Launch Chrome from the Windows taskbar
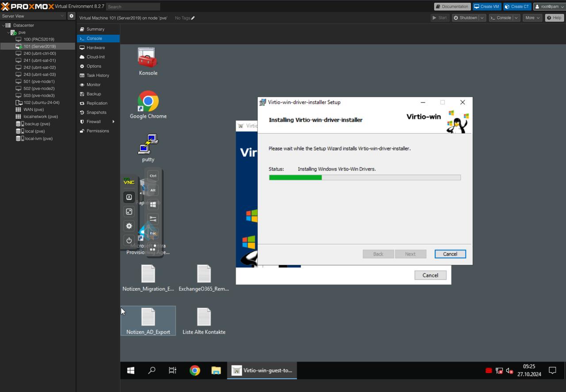The height and width of the screenshot is (392, 566). pyautogui.click(x=195, y=370)
